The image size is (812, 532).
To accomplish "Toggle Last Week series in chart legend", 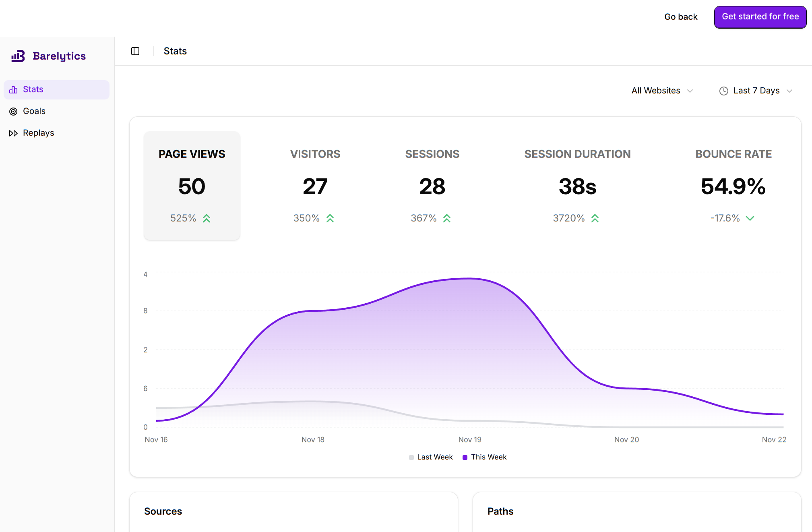I will tap(434, 457).
